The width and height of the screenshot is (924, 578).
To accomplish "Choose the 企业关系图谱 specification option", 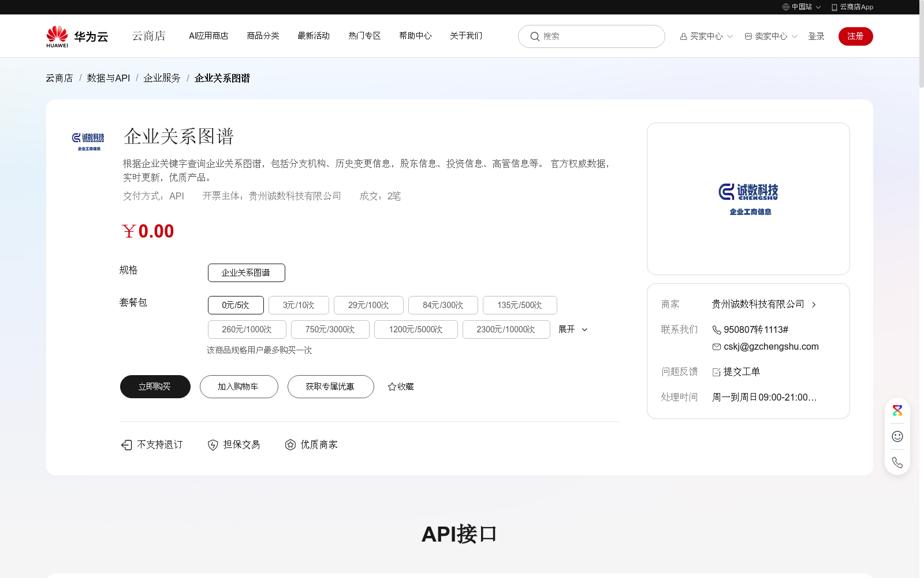I will pyautogui.click(x=247, y=273).
